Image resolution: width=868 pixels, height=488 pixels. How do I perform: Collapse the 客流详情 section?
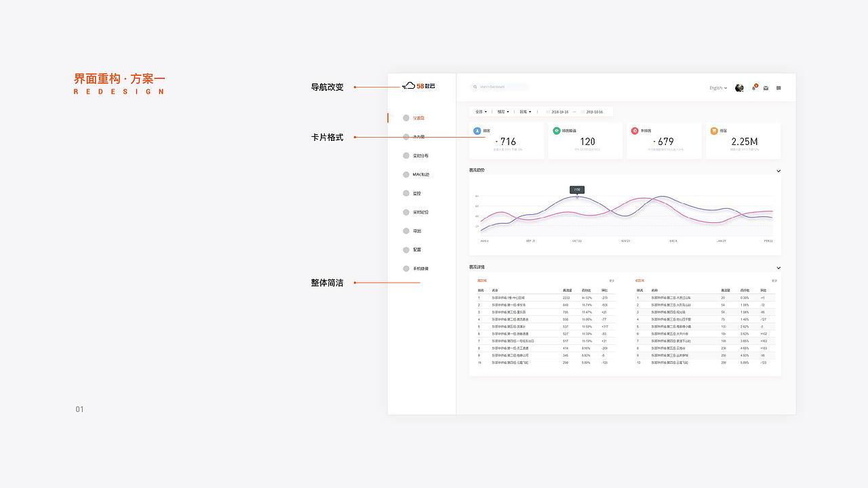(778, 268)
